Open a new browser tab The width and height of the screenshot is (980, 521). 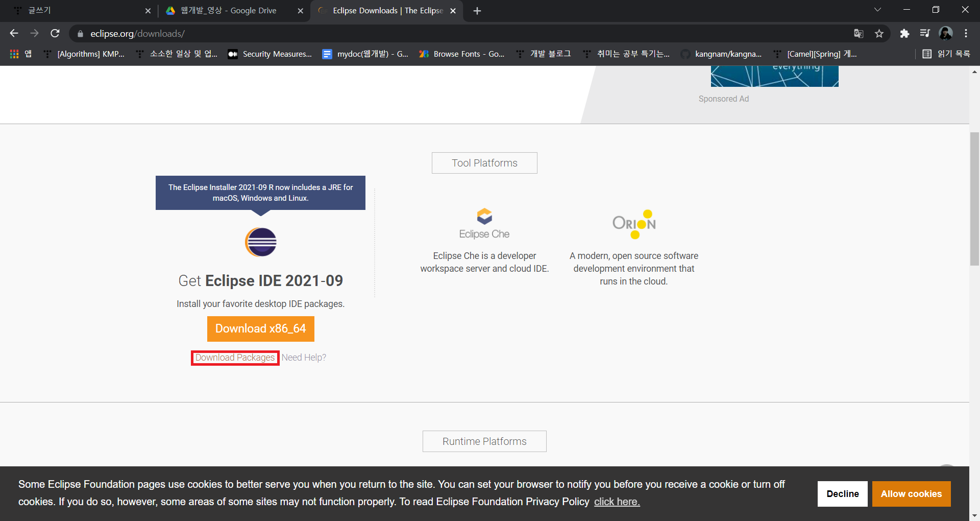click(x=477, y=11)
